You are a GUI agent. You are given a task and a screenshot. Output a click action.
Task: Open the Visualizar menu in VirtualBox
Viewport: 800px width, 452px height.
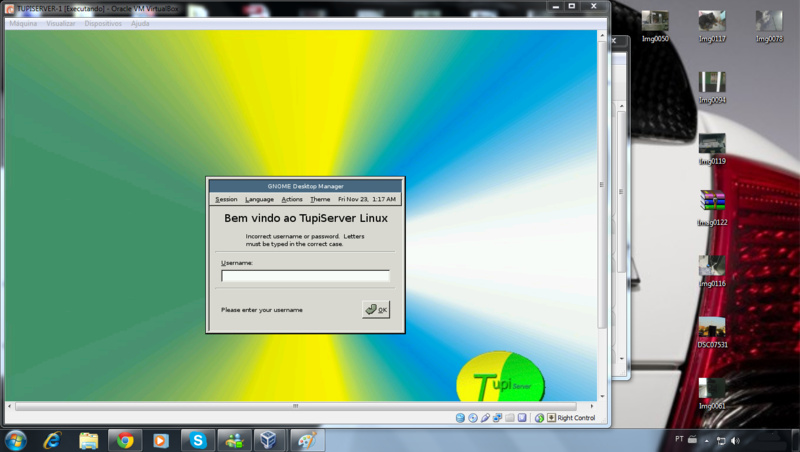coord(61,23)
